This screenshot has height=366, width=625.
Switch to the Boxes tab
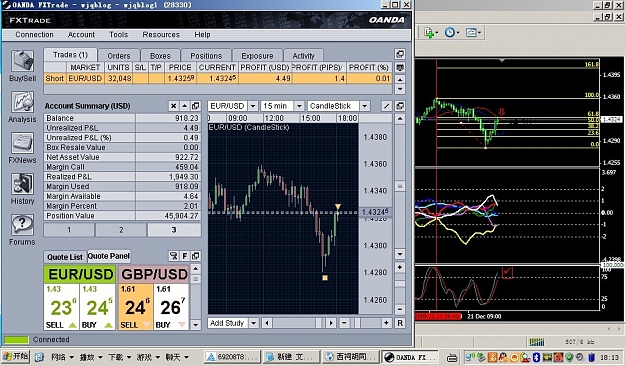click(x=160, y=56)
